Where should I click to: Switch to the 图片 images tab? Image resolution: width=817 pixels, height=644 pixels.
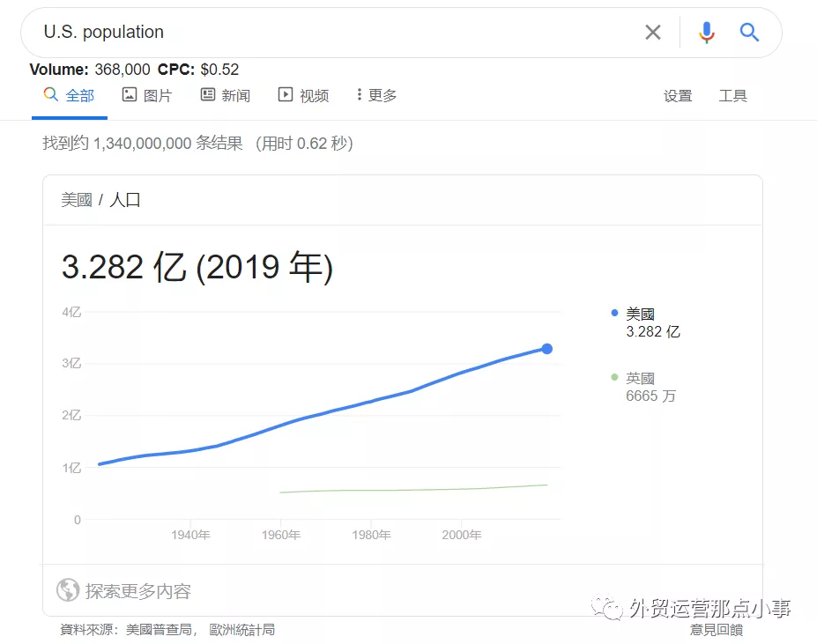pyautogui.click(x=147, y=95)
